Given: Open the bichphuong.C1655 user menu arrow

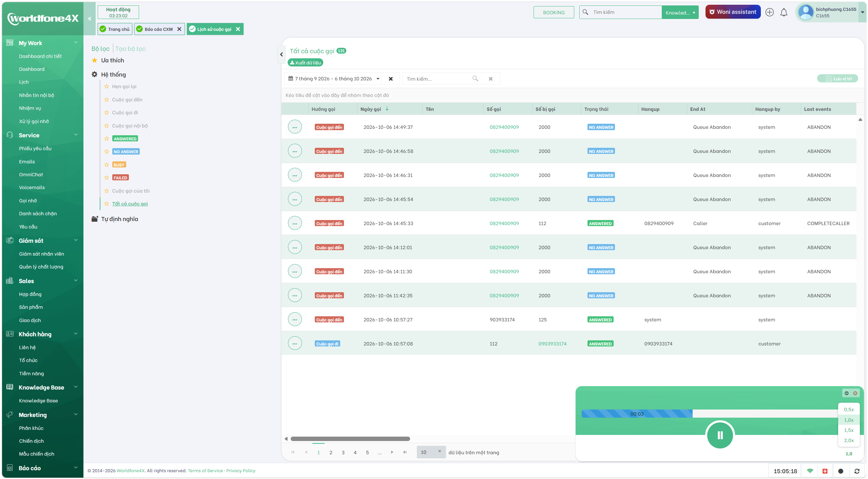Looking at the screenshot, I should point(862,13).
